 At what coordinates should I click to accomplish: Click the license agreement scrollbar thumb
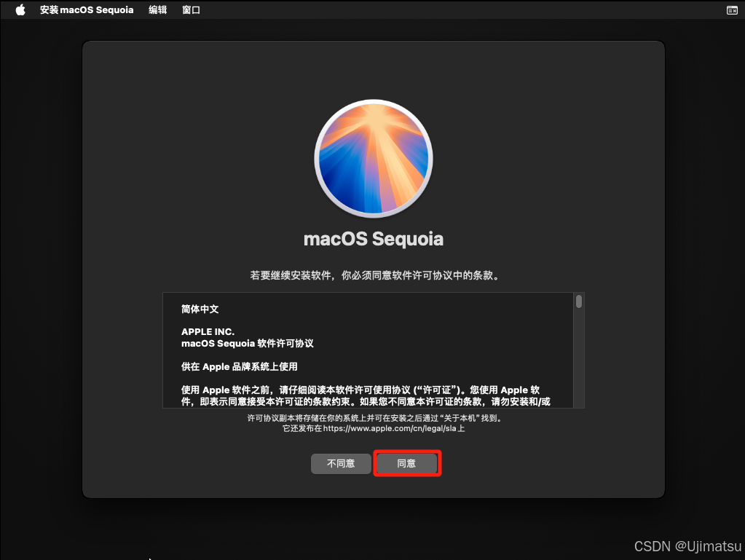[579, 301]
